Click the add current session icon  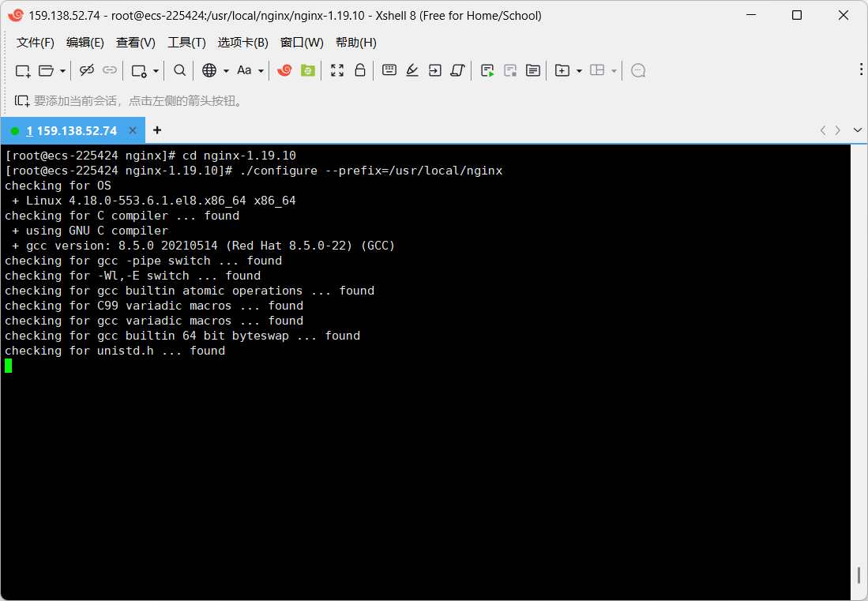point(21,101)
